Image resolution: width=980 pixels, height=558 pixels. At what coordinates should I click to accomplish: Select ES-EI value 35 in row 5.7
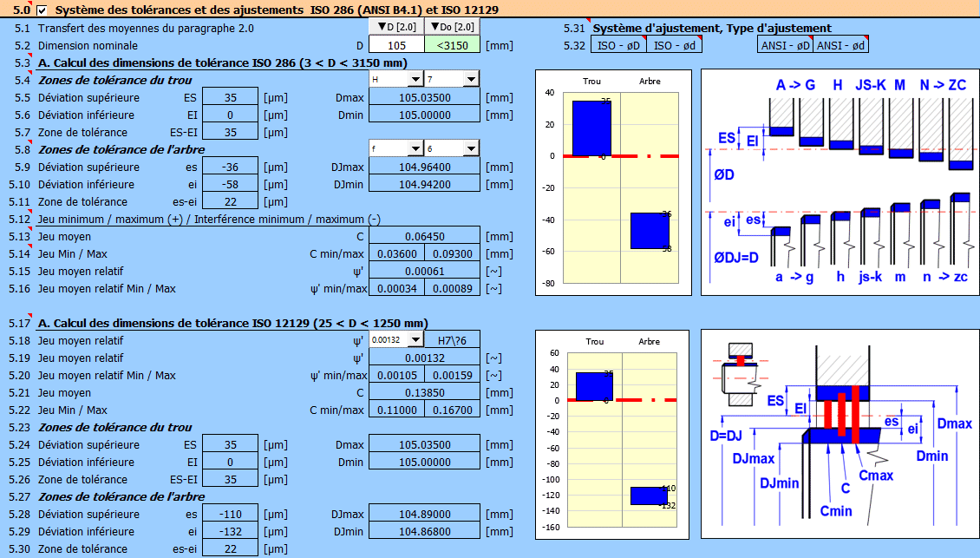(230, 132)
